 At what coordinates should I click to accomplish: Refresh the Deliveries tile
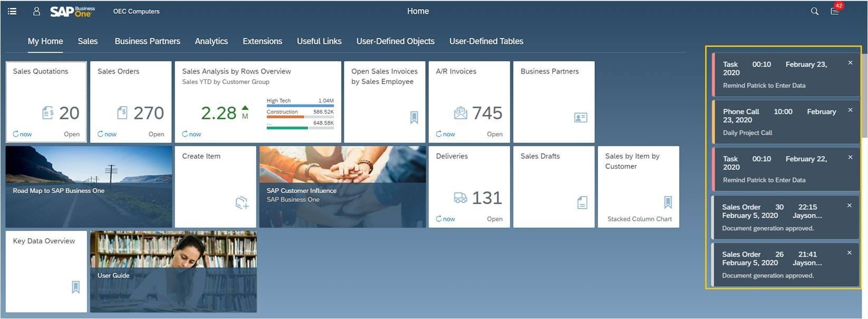[446, 219]
